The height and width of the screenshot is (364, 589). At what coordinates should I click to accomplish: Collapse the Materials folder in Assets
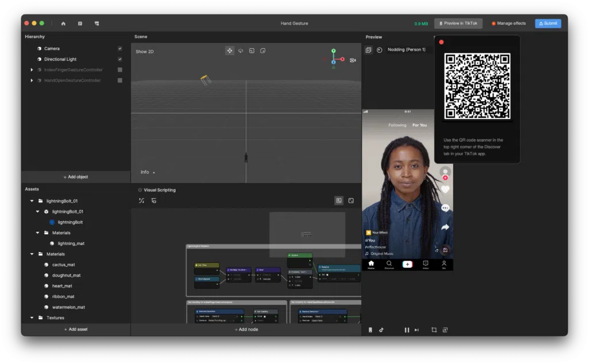(32, 254)
